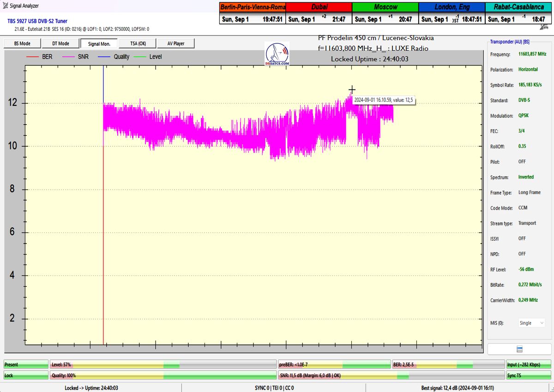Click the Quality 100% bar
The height and width of the screenshot is (392, 554).
pyautogui.click(x=163, y=375)
